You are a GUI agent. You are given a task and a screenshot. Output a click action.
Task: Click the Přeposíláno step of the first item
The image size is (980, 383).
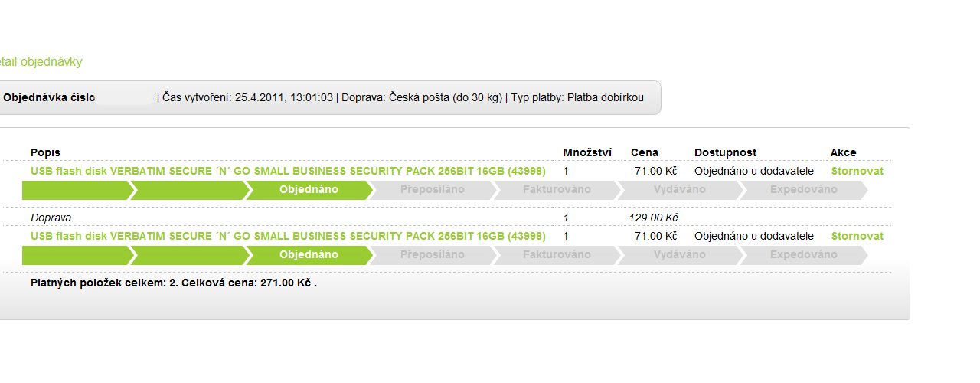432,190
